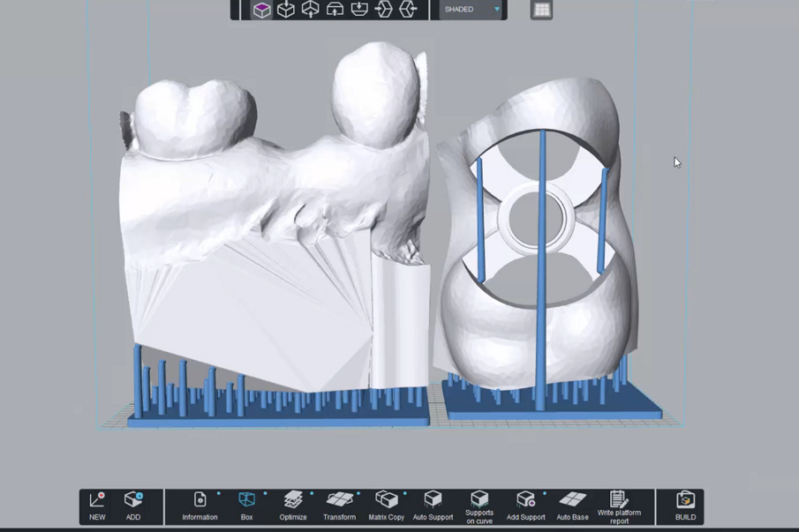Select the cube view icon with right-pointing arrow

(x=383, y=10)
